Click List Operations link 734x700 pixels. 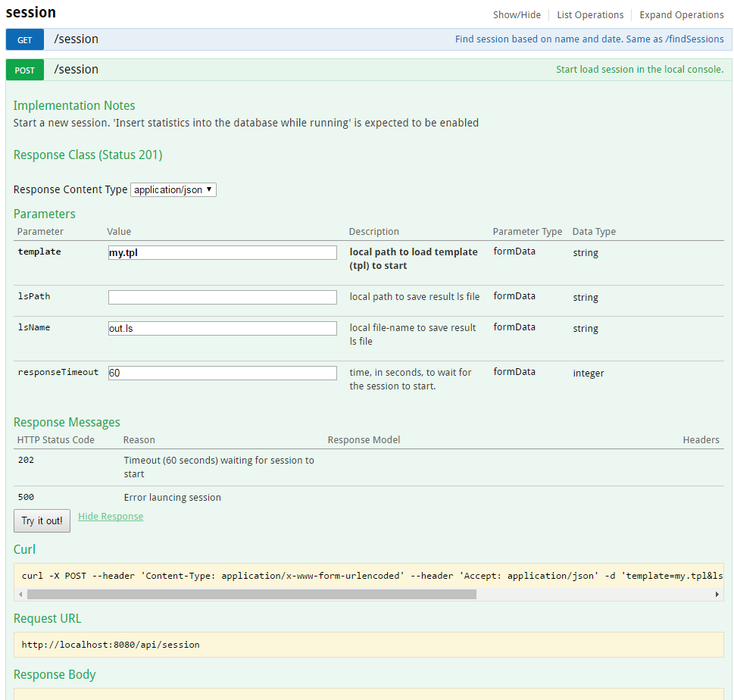pos(590,14)
